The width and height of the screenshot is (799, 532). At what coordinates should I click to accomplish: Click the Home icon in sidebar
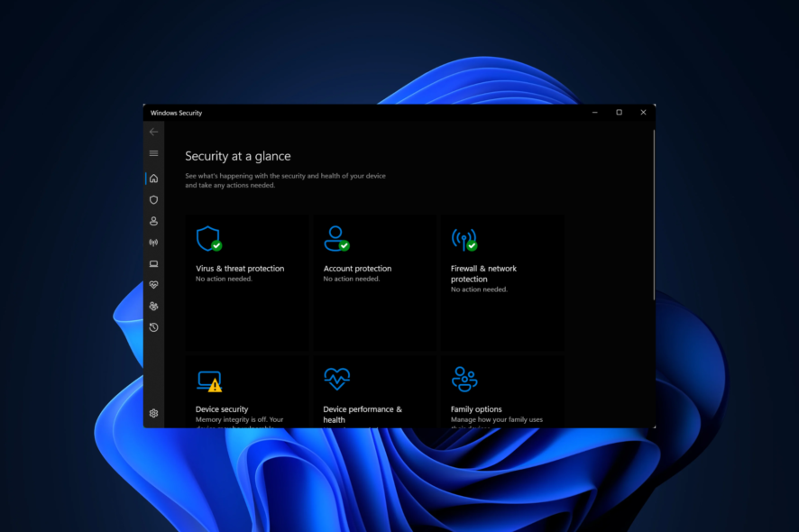click(153, 179)
